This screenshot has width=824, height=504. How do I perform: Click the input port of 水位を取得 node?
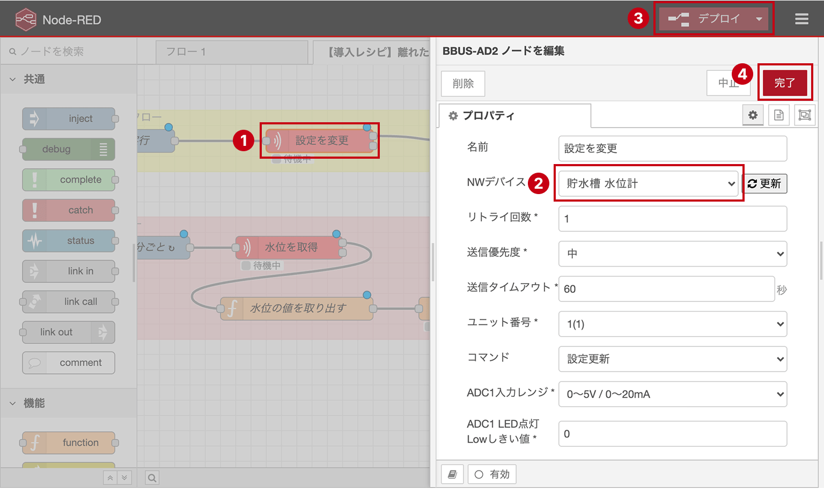[236, 248]
